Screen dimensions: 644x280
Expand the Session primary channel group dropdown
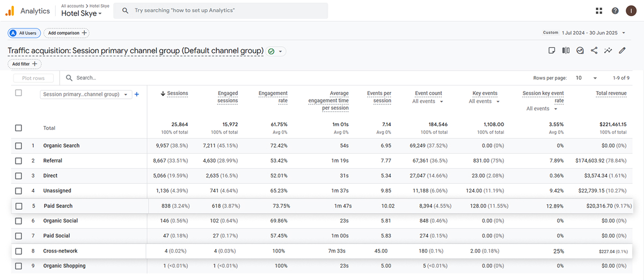coord(86,95)
